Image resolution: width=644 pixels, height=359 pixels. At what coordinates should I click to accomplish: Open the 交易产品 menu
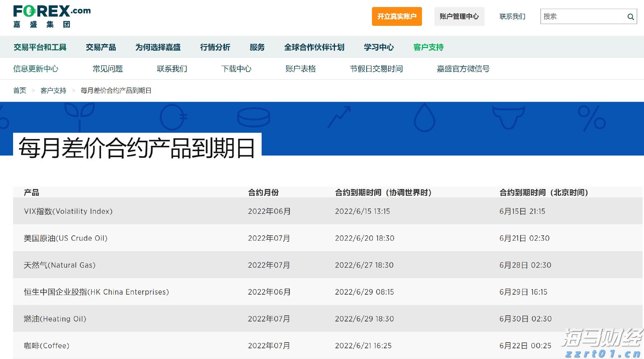click(101, 47)
